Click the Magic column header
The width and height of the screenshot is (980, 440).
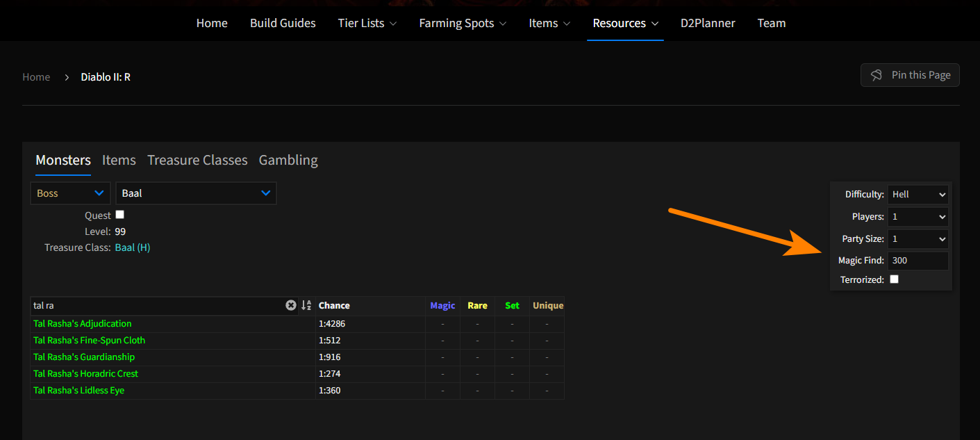[x=442, y=305]
